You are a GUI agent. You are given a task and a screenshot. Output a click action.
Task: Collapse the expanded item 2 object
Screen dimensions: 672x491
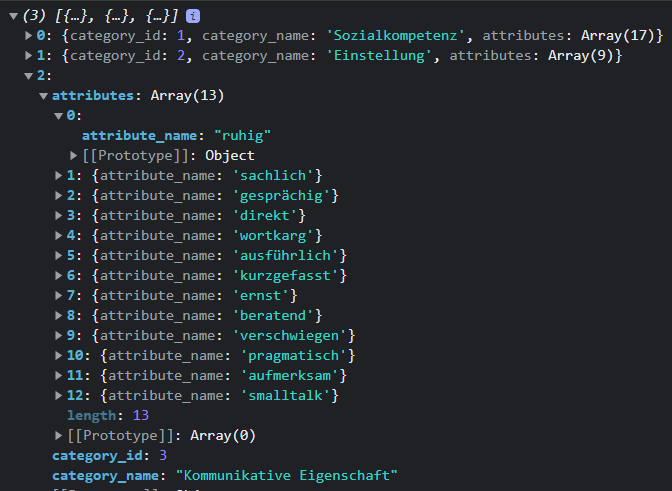pyautogui.click(x=28, y=76)
